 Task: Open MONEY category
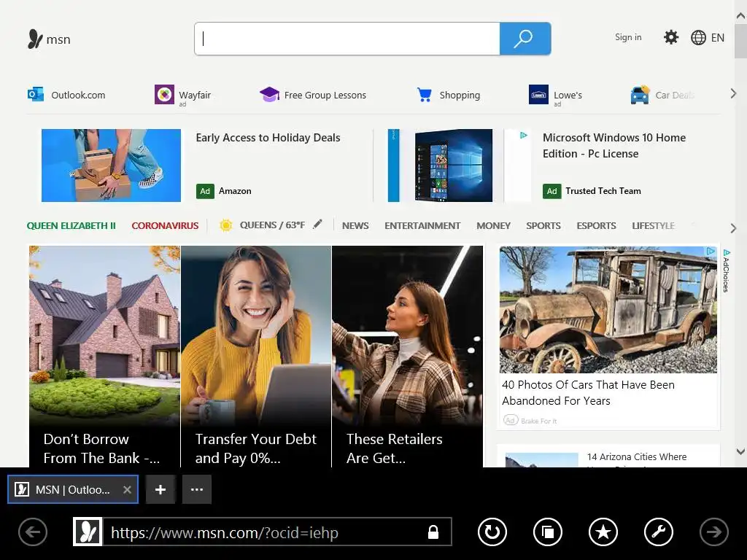494,226
